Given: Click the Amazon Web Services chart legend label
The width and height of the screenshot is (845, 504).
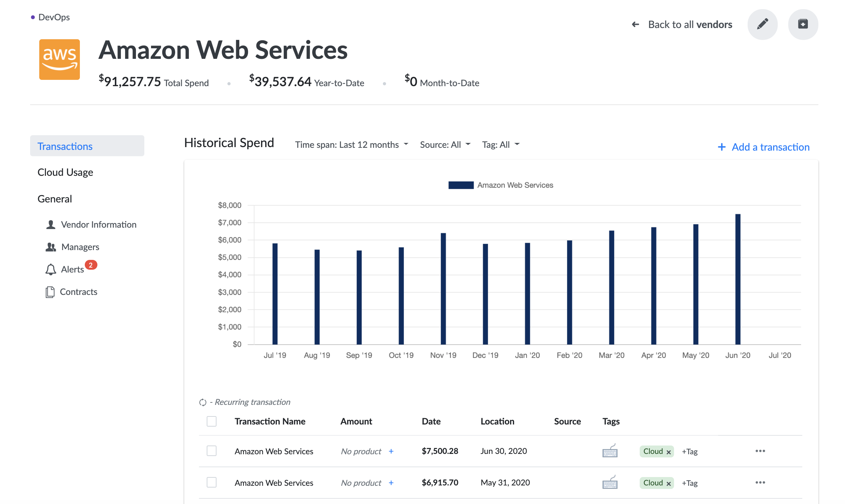Looking at the screenshot, I should pyautogui.click(x=515, y=185).
